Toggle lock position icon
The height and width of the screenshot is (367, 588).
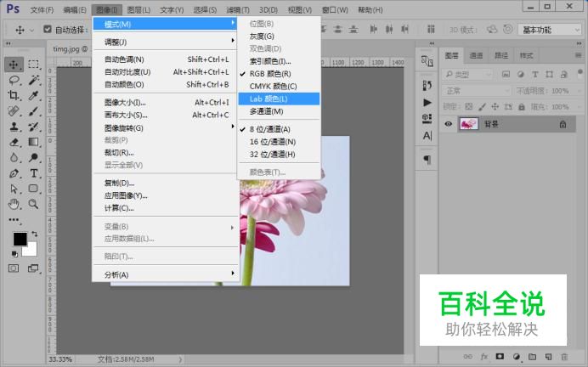pyautogui.click(x=495, y=107)
